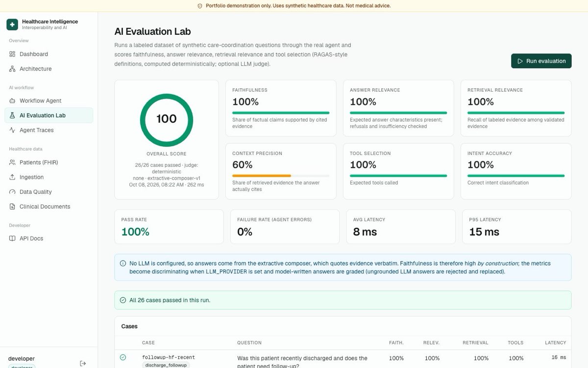
Task: Click the P95 Latency 15 ms value
Action: [x=484, y=232]
